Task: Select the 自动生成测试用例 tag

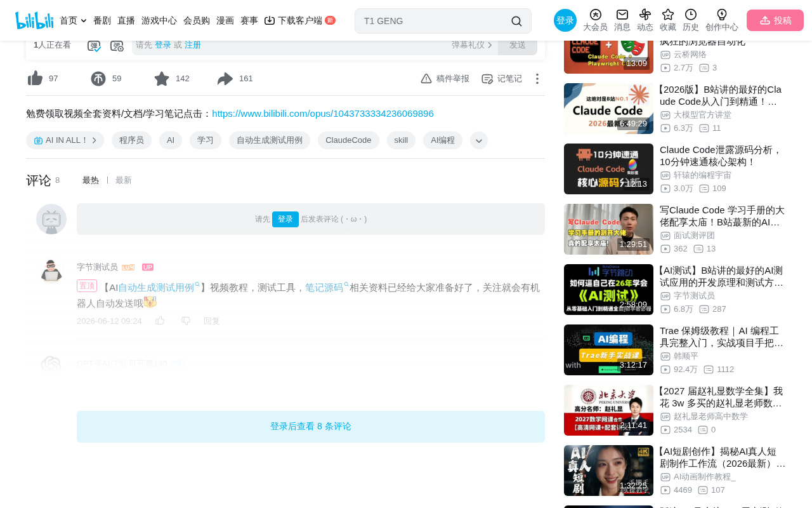Action: click(270, 140)
